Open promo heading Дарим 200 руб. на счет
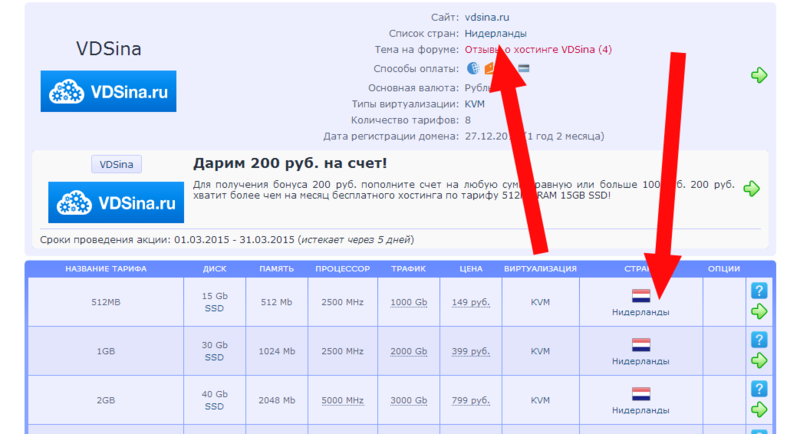The width and height of the screenshot is (800, 434). 290,163
